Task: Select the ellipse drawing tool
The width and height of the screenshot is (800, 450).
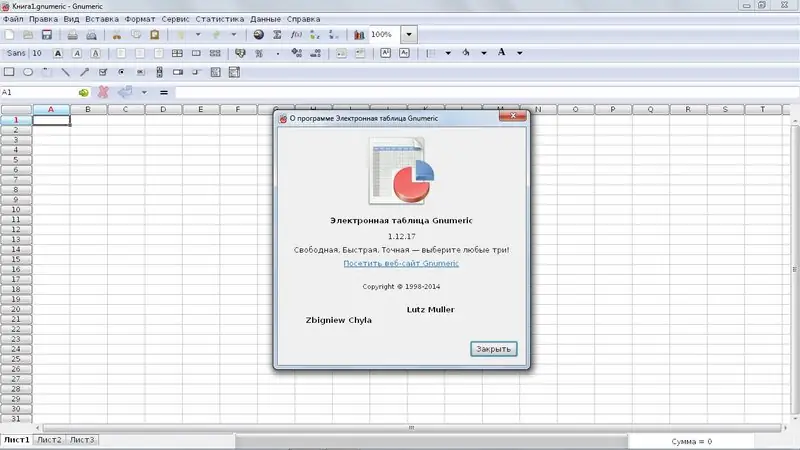Action: tap(28, 72)
